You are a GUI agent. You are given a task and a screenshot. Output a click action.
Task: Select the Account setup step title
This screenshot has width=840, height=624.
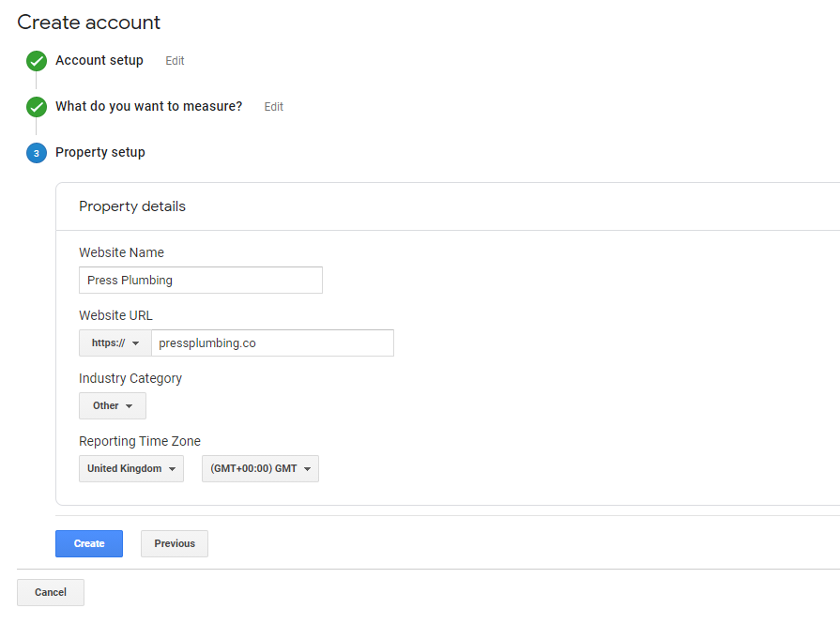(x=99, y=61)
